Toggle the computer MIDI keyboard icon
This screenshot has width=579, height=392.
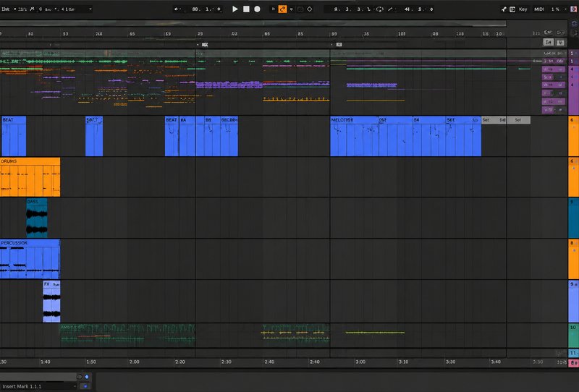[512, 9]
